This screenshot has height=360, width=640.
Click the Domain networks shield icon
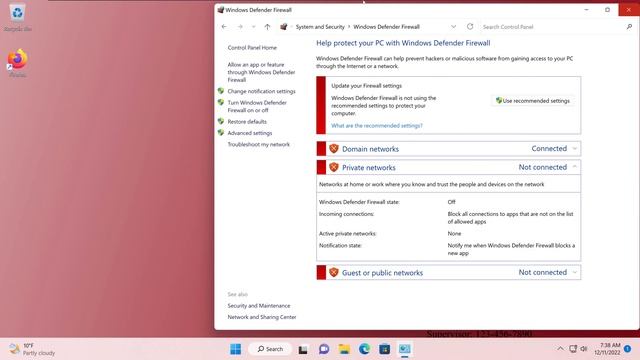tap(333, 149)
